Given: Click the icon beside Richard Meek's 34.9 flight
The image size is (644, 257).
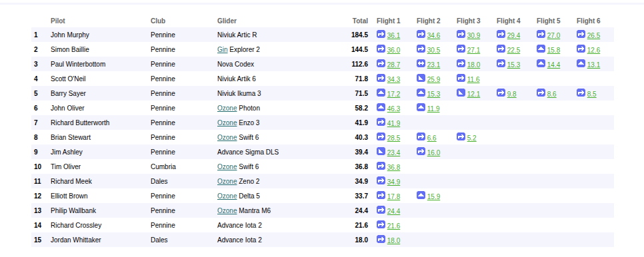Looking at the screenshot, I should coord(381,180).
